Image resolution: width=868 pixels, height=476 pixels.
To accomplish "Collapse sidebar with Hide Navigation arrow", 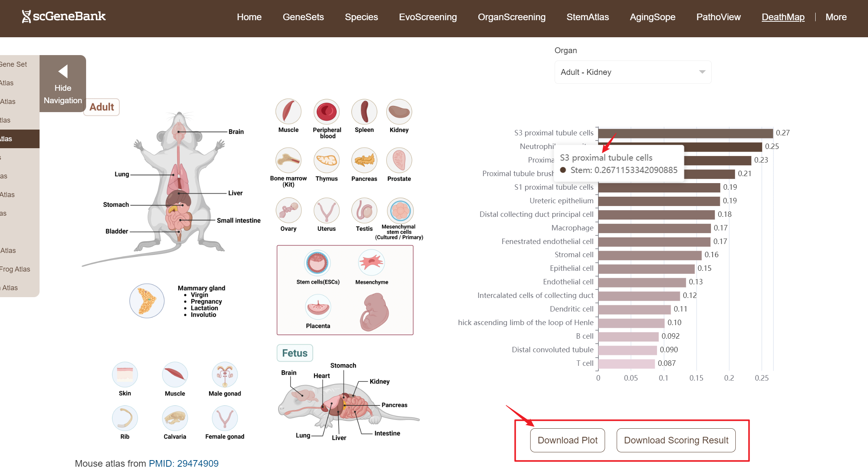I will [x=63, y=72].
